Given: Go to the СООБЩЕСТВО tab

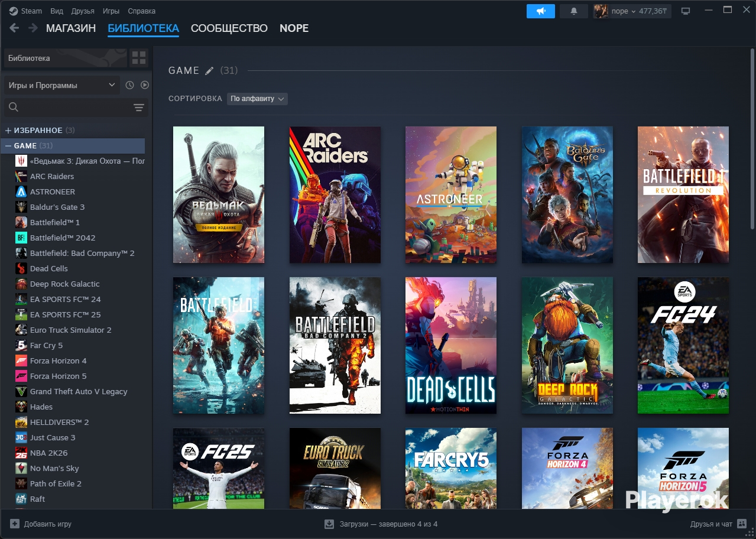Looking at the screenshot, I should [x=229, y=28].
